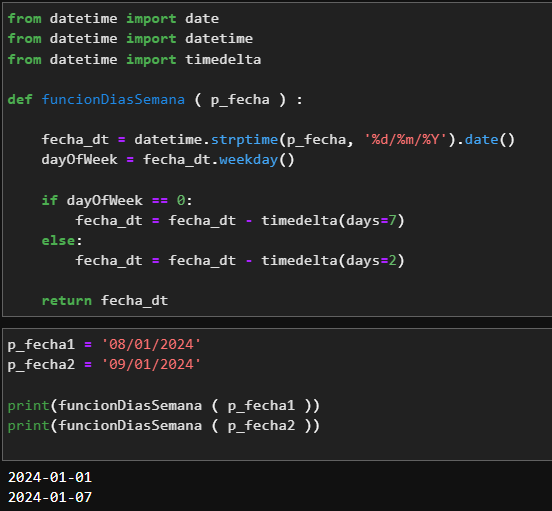Image resolution: width=552 pixels, height=511 pixels.
Task: Click the print call with p_fecha2
Action: coord(164,426)
